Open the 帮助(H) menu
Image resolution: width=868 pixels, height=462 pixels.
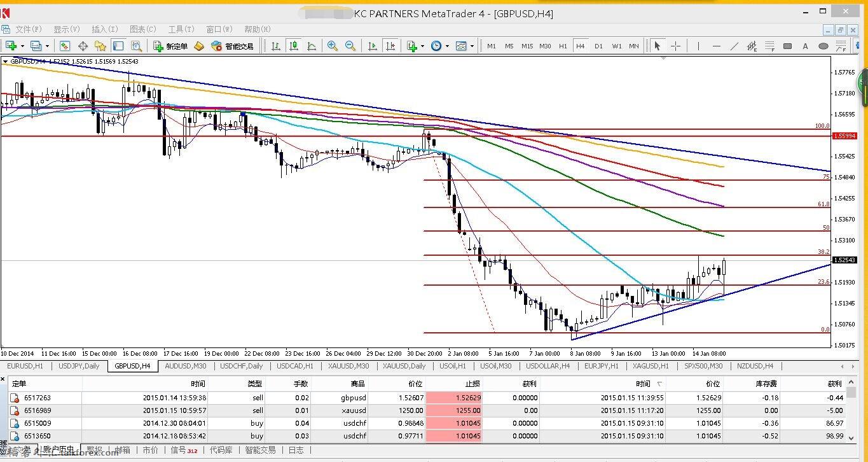(258, 29)
